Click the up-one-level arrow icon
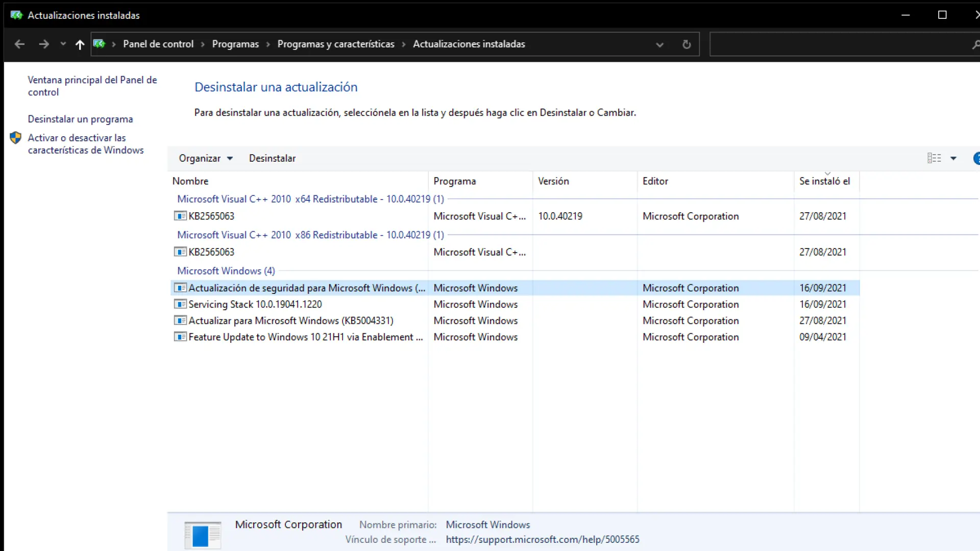980x551 pixels. pos(80,44)
